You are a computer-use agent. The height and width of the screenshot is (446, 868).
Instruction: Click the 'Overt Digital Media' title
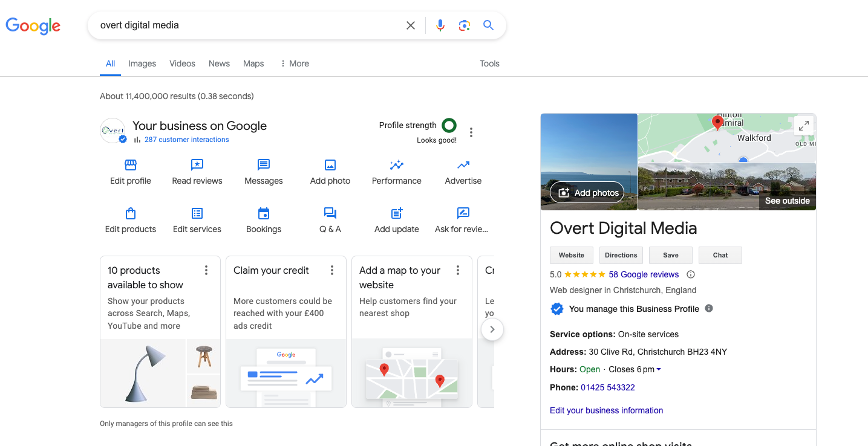(624, 228)
